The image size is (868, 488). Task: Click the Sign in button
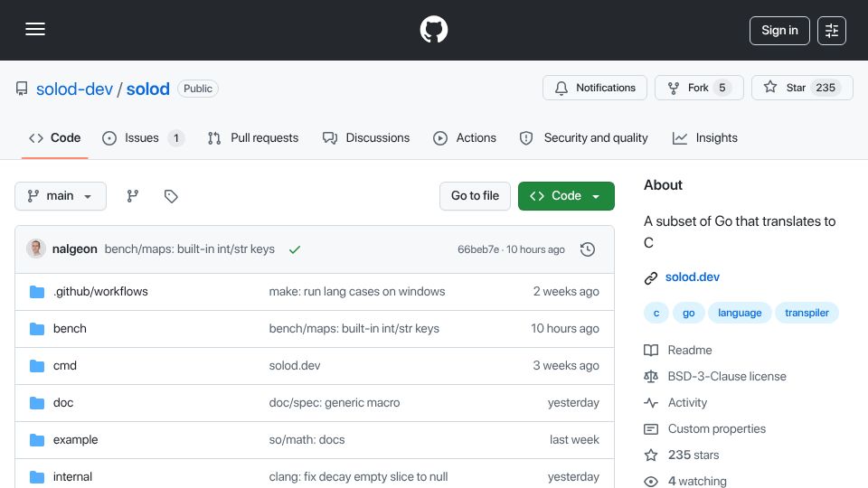(779, 31)
